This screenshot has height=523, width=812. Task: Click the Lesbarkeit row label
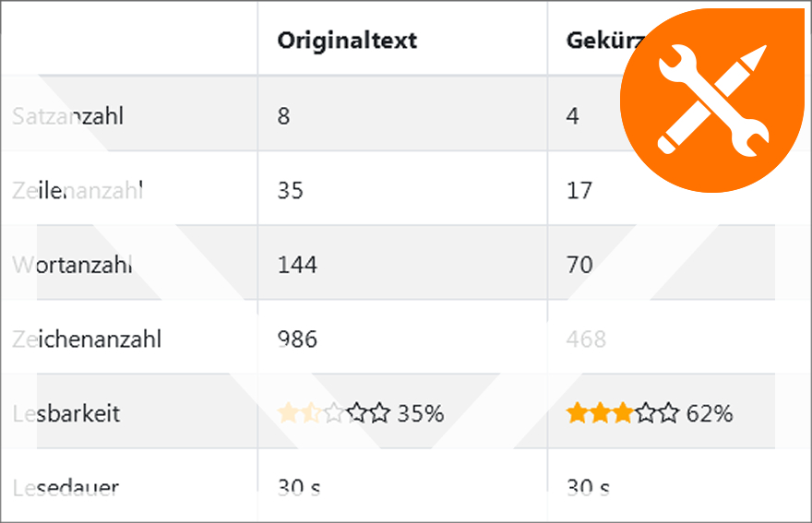[66, 414]
